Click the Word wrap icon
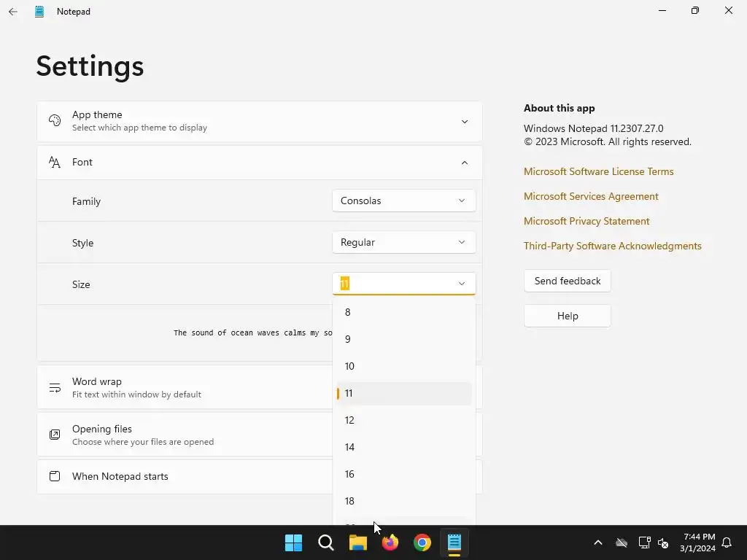The image size is (747, 560). click(55, 388)
